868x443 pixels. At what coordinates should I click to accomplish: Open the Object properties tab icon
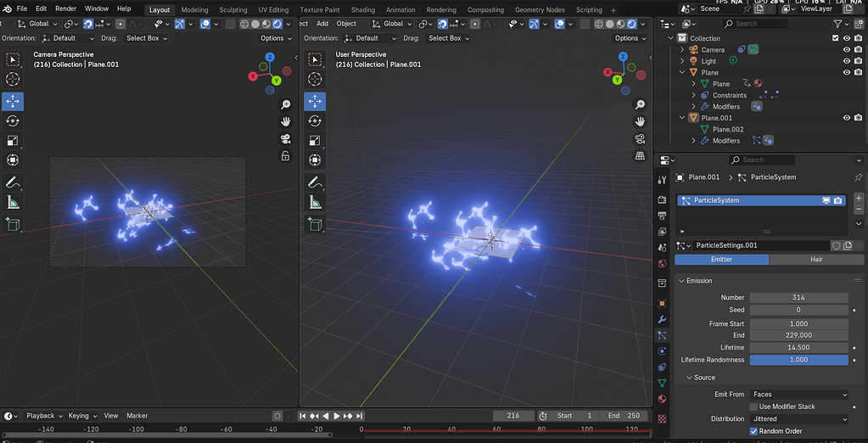[x=662, y=303]
